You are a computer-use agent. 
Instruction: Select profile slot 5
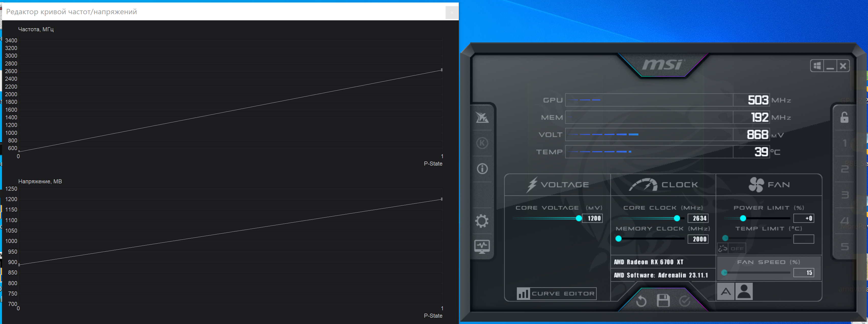point(844,247)
